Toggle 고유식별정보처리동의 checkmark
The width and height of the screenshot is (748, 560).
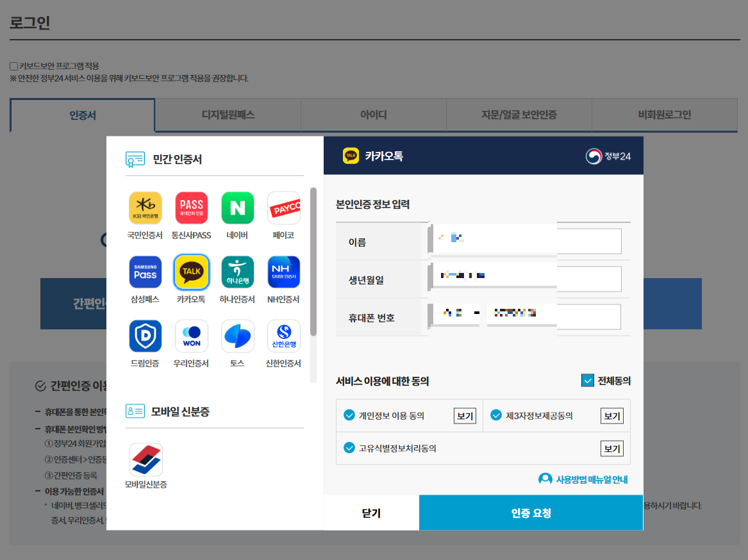pyautogui.click(x=349, y=448)
